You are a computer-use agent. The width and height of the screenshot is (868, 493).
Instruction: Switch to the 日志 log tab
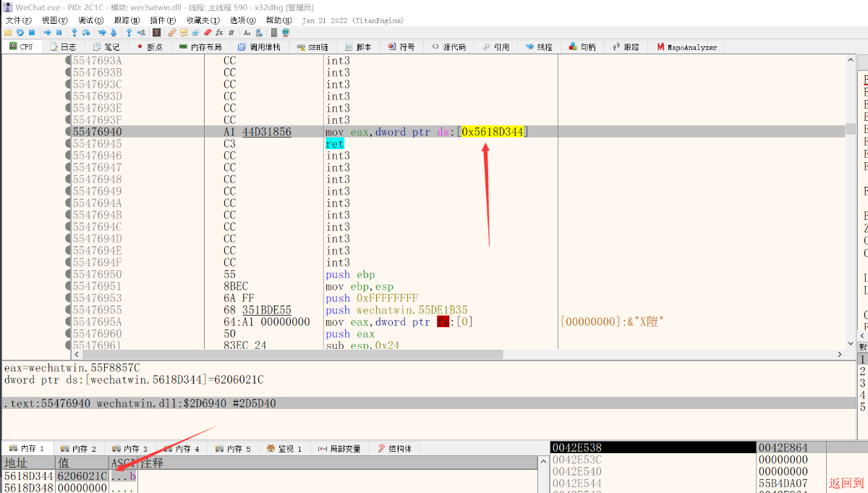tap(63, 47)
